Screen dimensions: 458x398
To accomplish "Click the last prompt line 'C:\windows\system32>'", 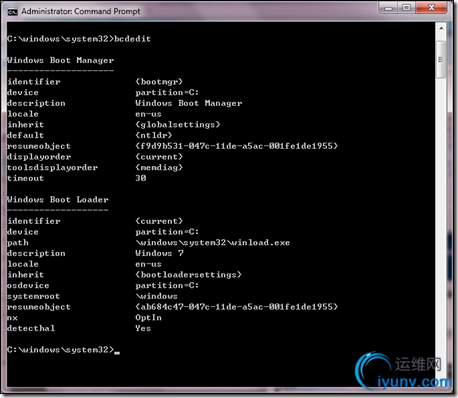I will tap(60, 350).
